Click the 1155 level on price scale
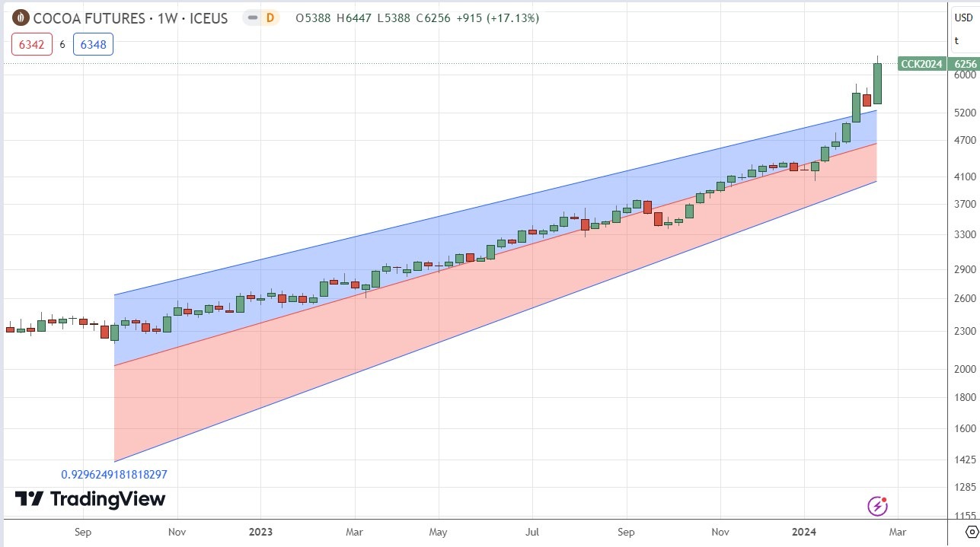This screenshot has height=547, width=980. pos(964,517)
